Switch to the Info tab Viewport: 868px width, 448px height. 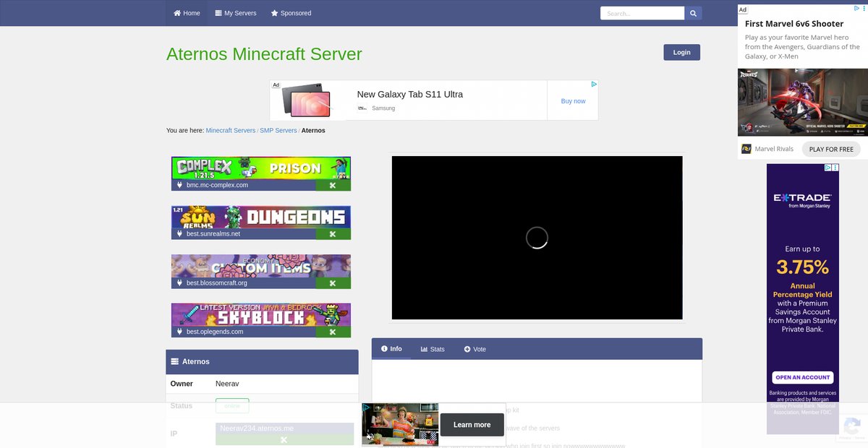click(391, 349)
